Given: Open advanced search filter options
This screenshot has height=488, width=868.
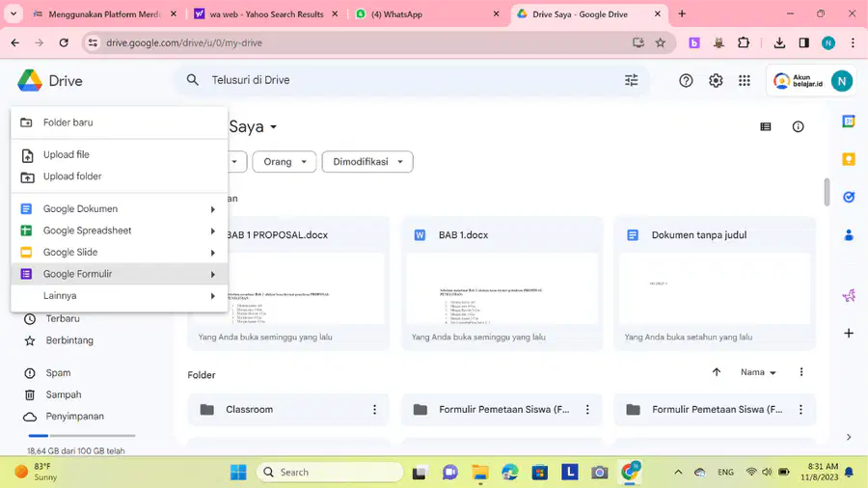Looking at the screenshot, I should [631, 80].
